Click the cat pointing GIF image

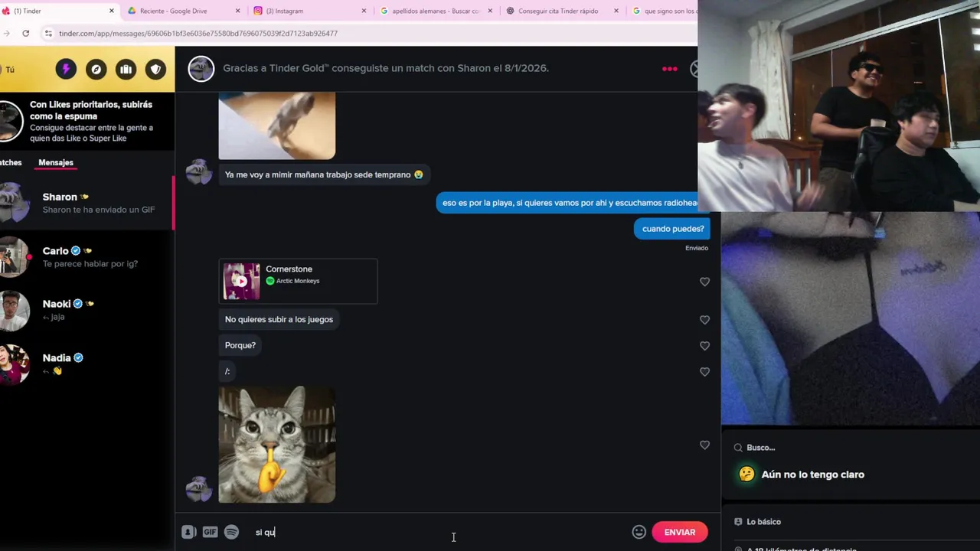(276, 445)
